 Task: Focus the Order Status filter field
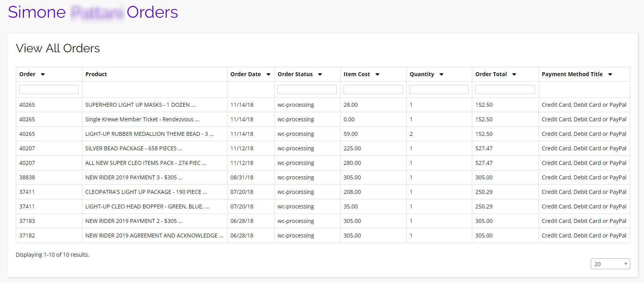[x=307, y=89]
